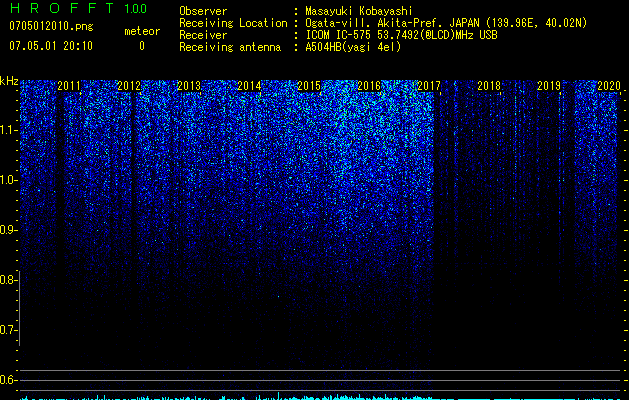Click the 1.1 frequency axis label

click(x=9, y=130)
